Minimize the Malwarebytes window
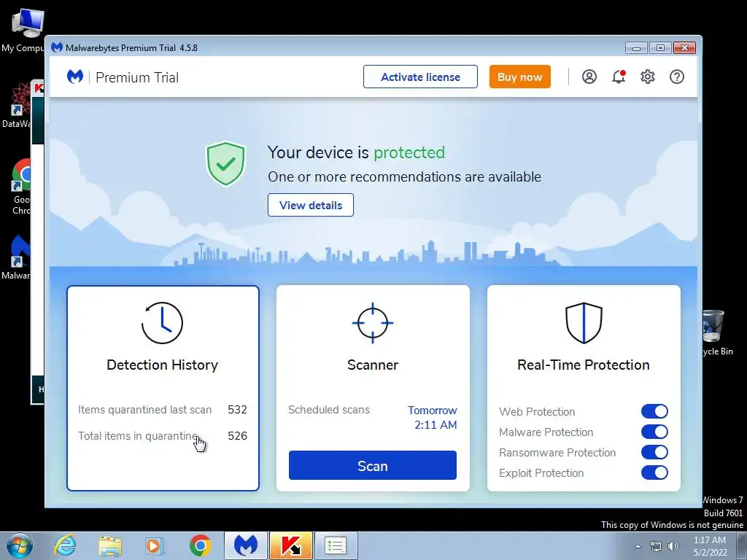Screen dimensions: 747x560 [x=636, y=47]
